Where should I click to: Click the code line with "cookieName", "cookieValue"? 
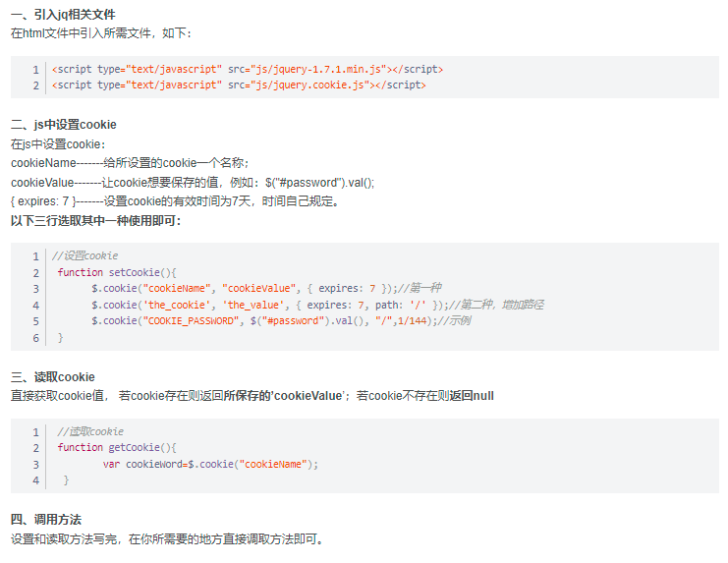(x=266, y=288)
